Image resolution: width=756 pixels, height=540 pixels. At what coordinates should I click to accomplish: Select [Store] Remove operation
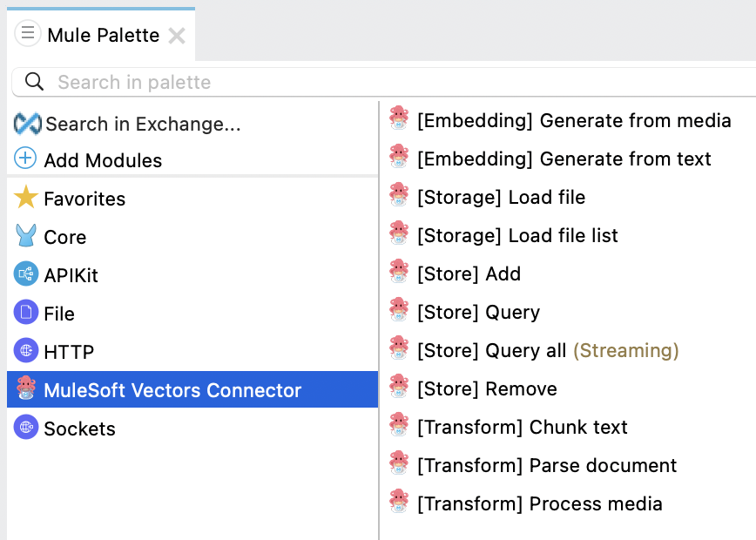click(x=487, y=388)
